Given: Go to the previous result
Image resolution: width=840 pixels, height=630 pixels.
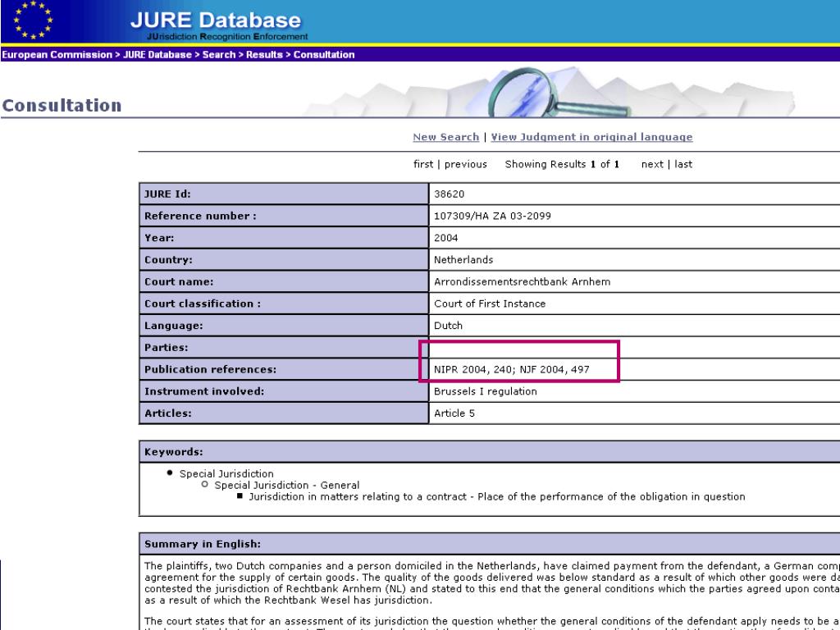Looking at the screenshot, I should click(x=465, y=164).
